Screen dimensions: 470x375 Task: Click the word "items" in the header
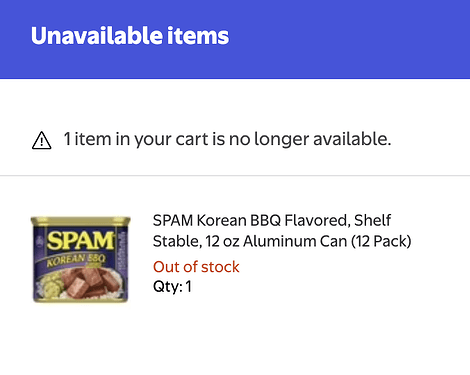point(198,36)
